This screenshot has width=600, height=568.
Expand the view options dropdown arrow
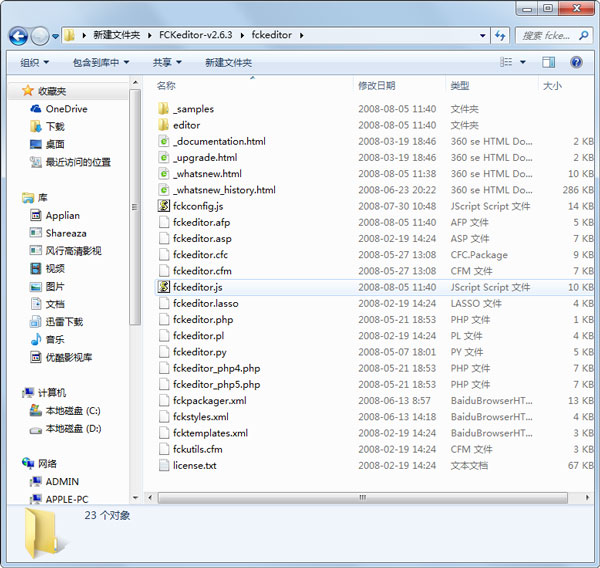[x=522, y=62]
